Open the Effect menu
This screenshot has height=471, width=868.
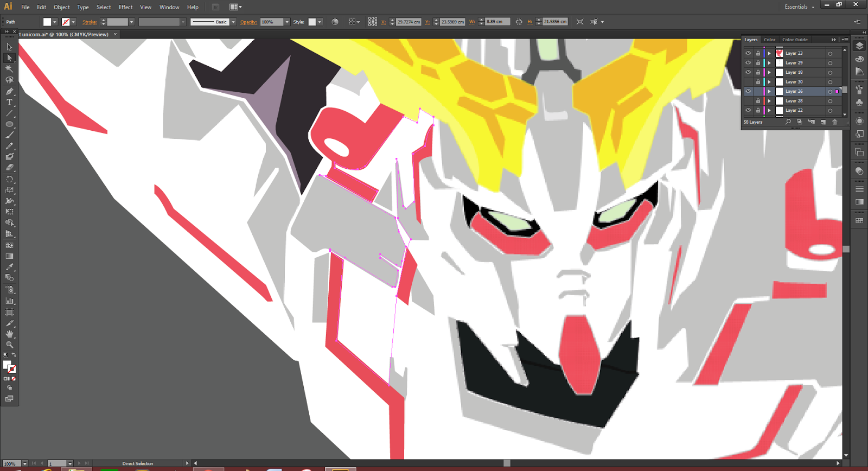click(x=126, y=7)
